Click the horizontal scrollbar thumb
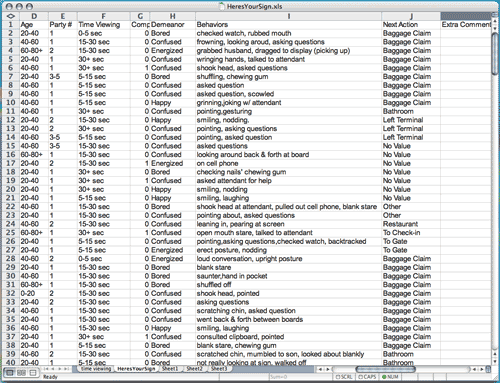This screenshot has width=500, height=383. [386, 369]
